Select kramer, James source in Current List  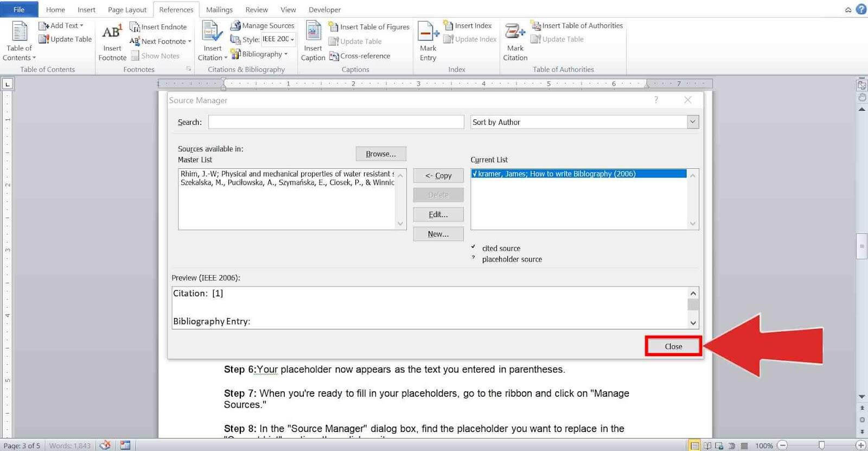pos(579,174)
